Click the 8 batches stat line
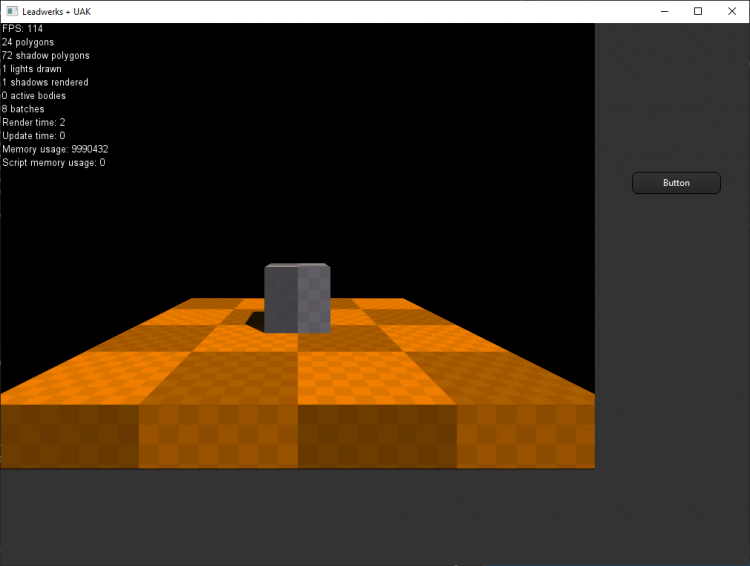 (x=23, y=109)
